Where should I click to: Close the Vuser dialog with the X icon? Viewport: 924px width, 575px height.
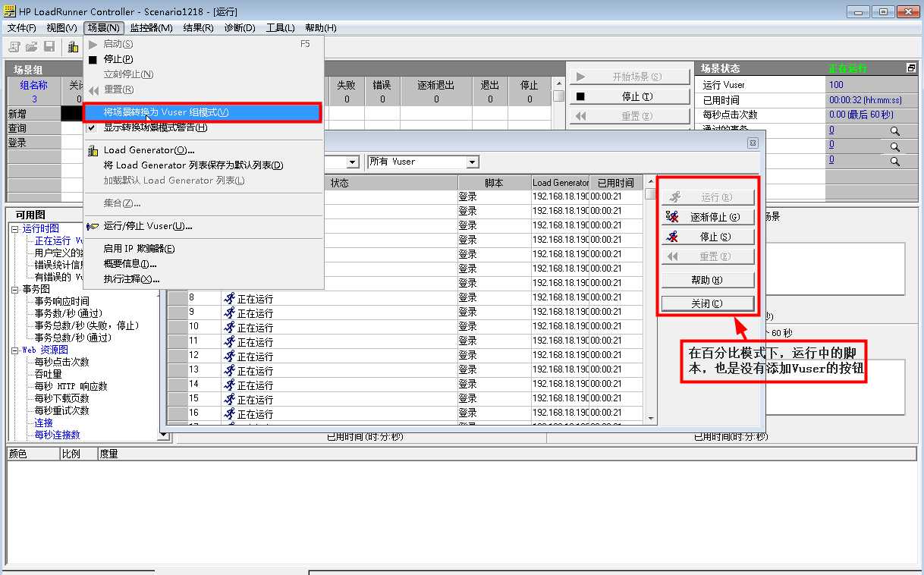[x=753, y=143]
